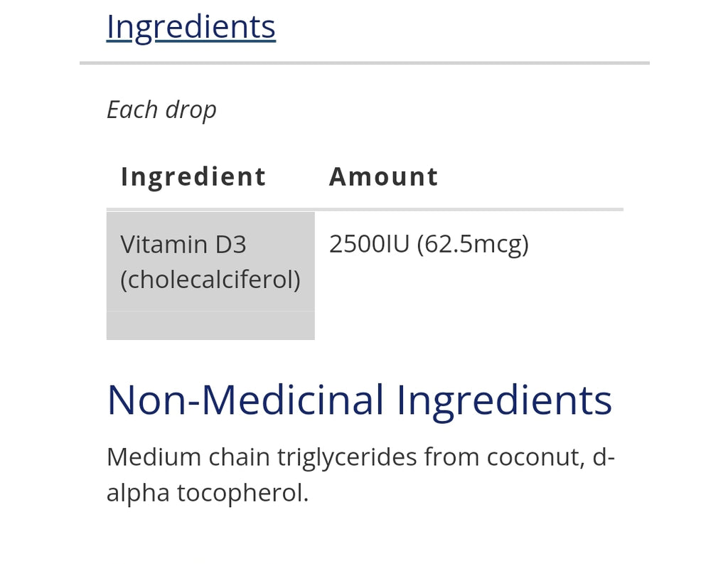Open the Ingredients link heading
Viewport: 728px width, 564px height.
(191, 28)
